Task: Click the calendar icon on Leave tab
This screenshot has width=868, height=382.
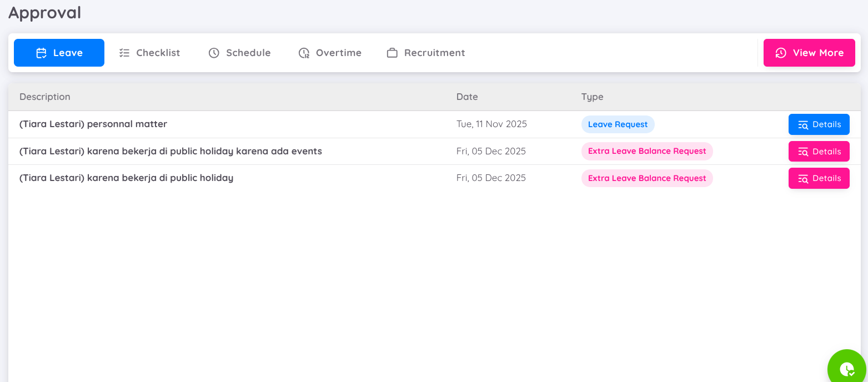Action: (41, 53)
